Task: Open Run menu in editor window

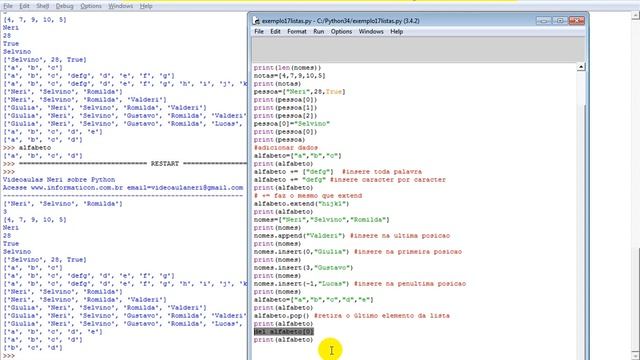Action: pyautogui.click(x=318, y=31)
